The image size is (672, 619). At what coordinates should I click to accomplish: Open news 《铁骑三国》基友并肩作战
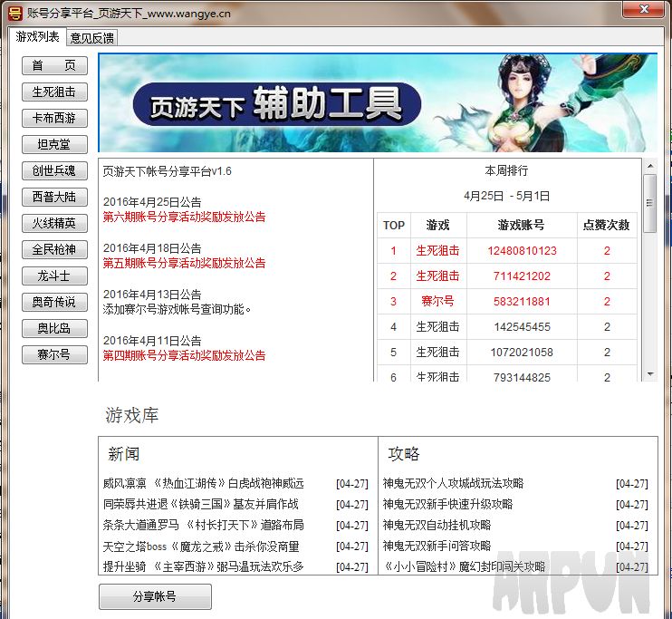[200, 505]
